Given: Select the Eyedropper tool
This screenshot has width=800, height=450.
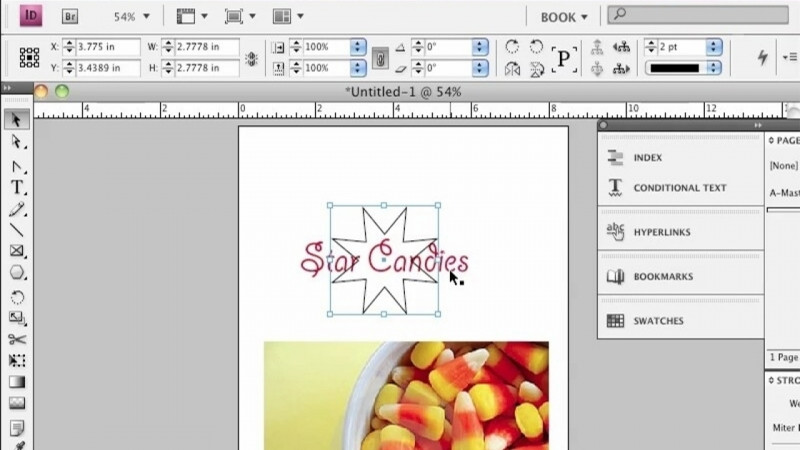Looking at the screenshot, I should 18,445.
